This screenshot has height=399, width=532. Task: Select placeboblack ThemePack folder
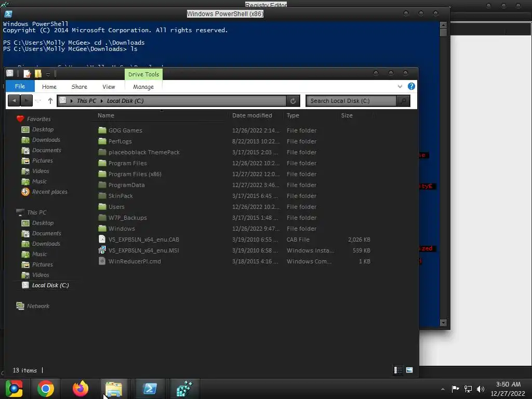point(144,152)
